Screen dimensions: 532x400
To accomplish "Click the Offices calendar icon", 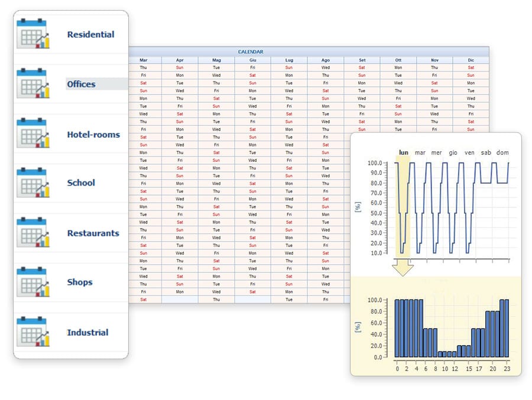I will pyautogui.click(x=34, y=83).
